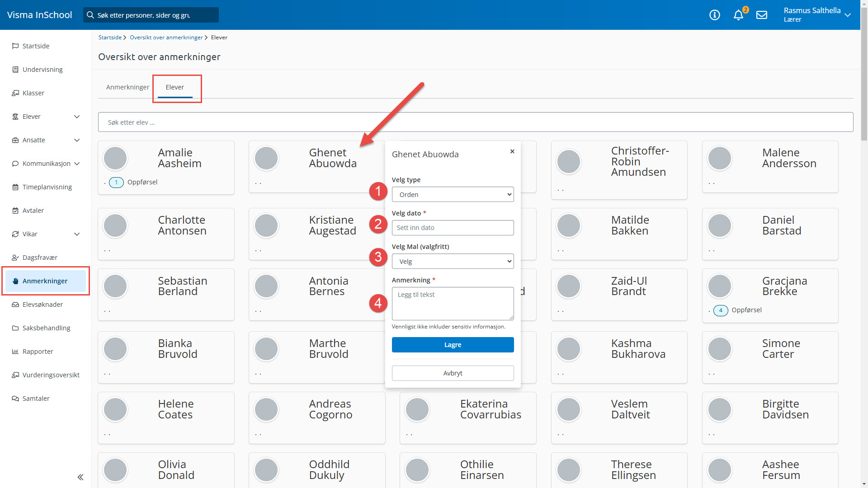Open Elevsøknader in the sidebar
This screenshot has width=868, height=488.
click(42, 305)
